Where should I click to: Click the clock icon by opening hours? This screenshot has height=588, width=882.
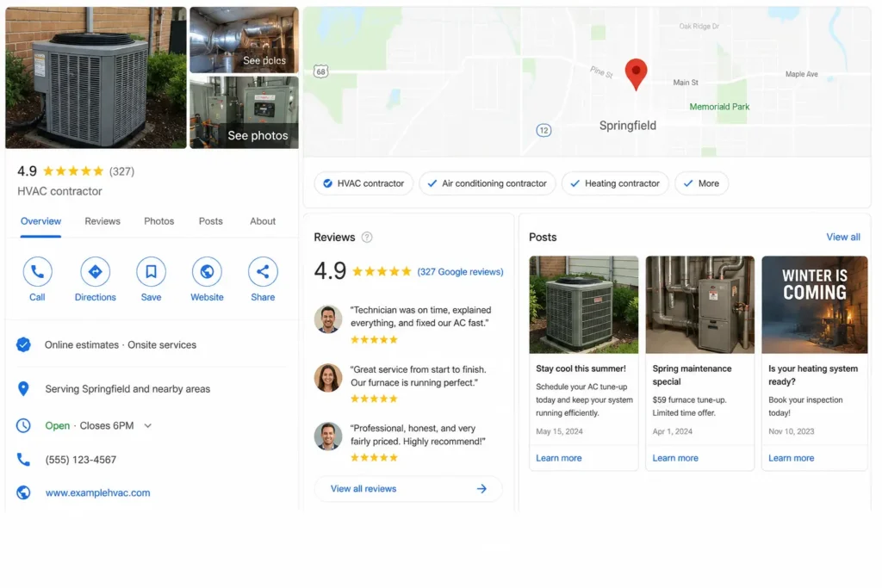coord(23,425)
